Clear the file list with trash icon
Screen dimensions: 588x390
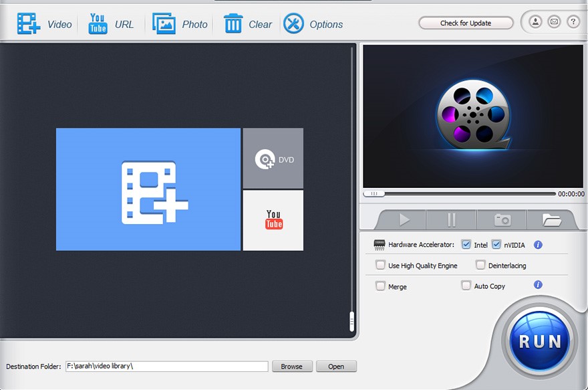point(233,22)
